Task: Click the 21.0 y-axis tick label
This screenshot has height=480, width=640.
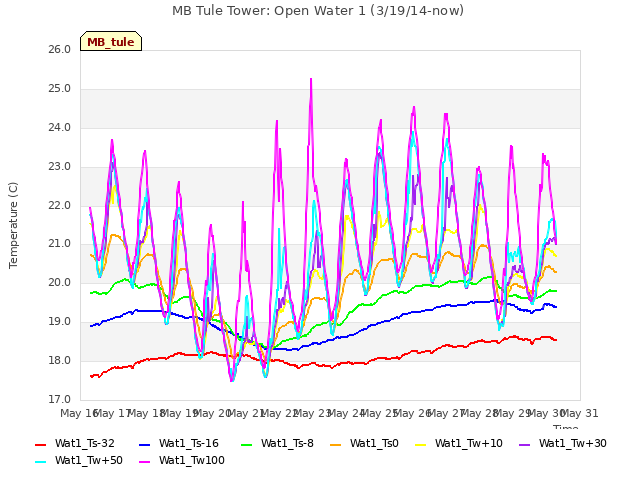Action: click(60, 244)
